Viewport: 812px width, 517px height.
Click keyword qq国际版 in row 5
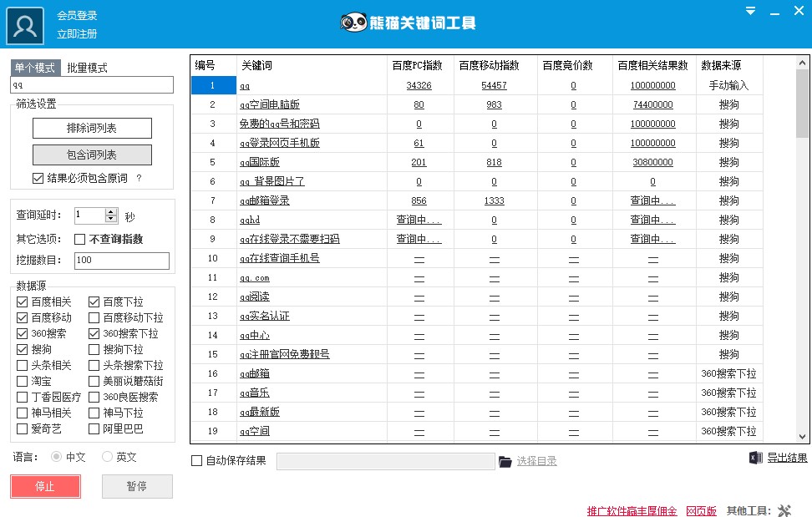point(260,163)
